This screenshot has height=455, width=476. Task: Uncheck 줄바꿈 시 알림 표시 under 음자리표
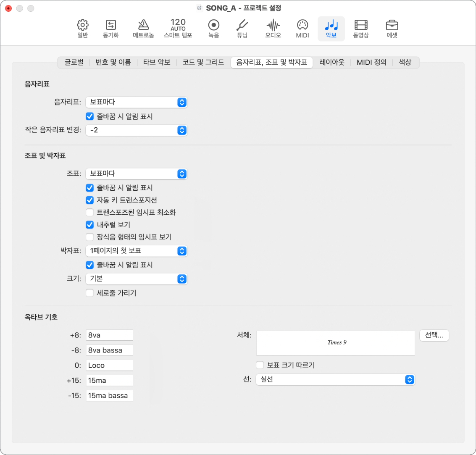tap(89, 116)
